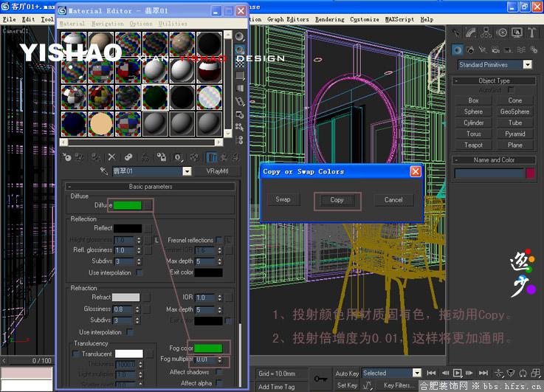Select Geometry category icon in Create panel

[x=457, y=50]
